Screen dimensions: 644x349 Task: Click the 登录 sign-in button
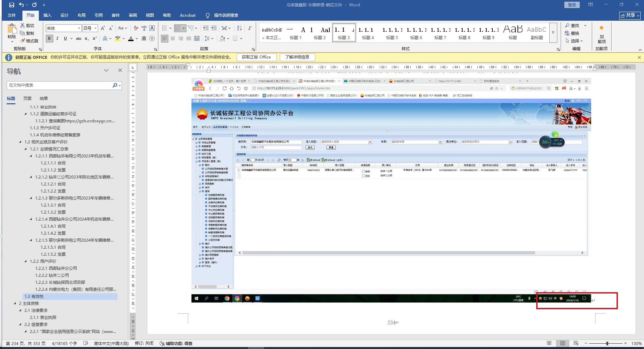(572, 5)
